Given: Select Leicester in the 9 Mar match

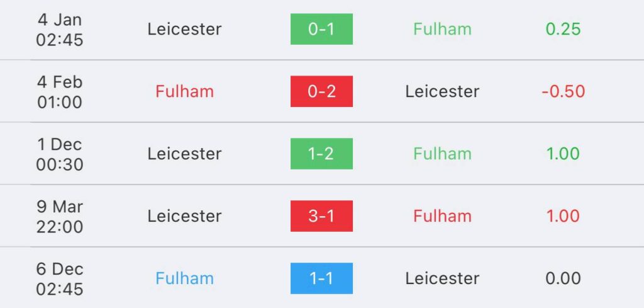Looking at the screenshot, I should (184, 216).
